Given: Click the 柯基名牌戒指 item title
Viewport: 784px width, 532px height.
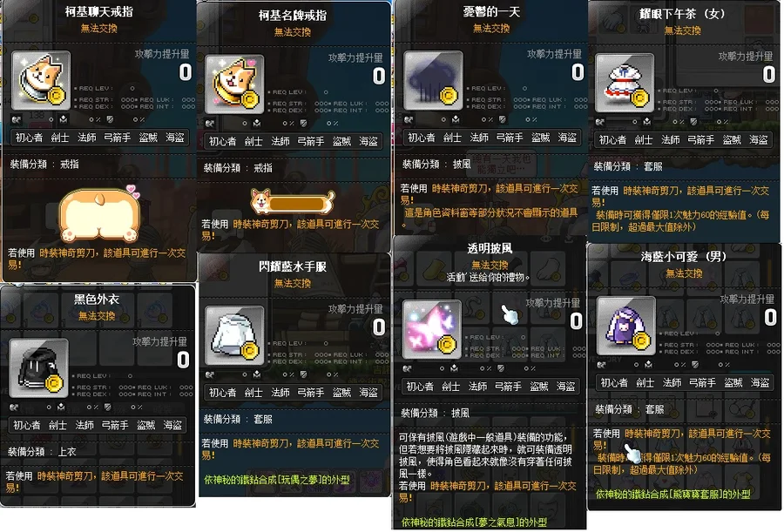Looking at the screenshot, I should [293, 16].
